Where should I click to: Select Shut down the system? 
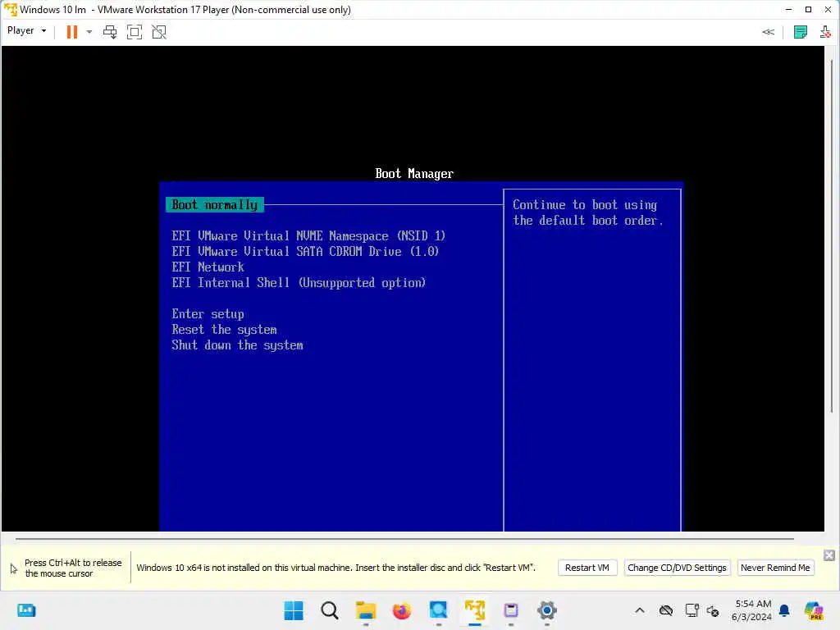point(237,345)
